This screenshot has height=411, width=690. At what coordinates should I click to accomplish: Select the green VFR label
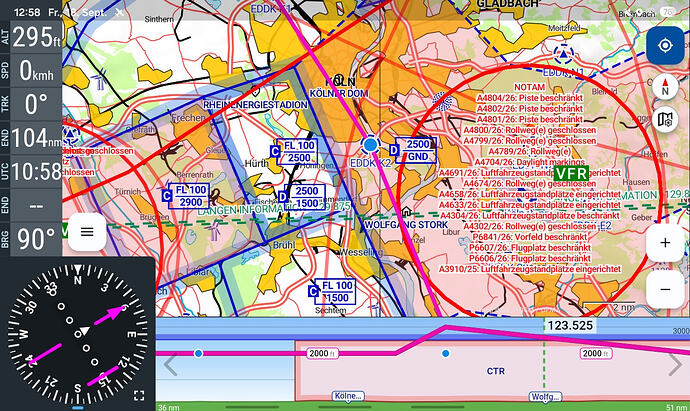(x=571, y=173)
